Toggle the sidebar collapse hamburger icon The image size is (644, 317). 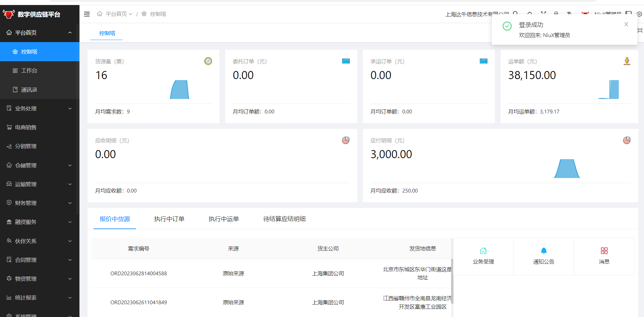[x=87, y=14]
